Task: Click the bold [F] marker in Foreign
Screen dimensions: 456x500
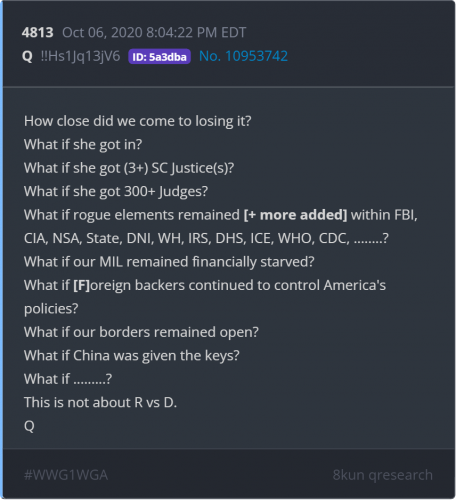Action: pos(82,285)
